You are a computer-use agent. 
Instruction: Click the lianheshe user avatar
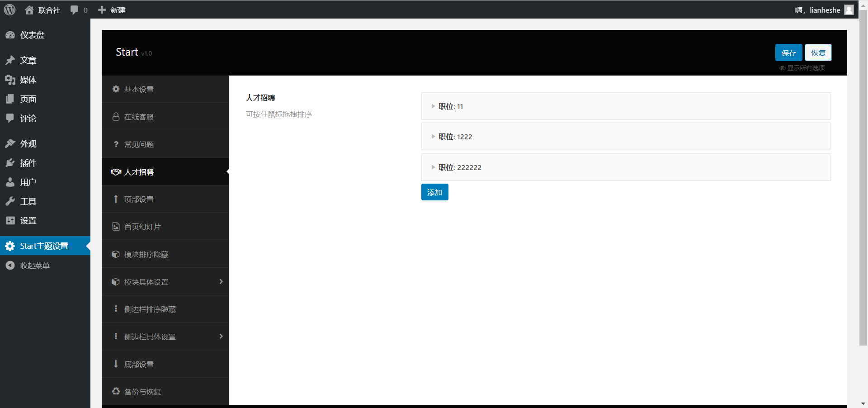click(x=849, y=10)
